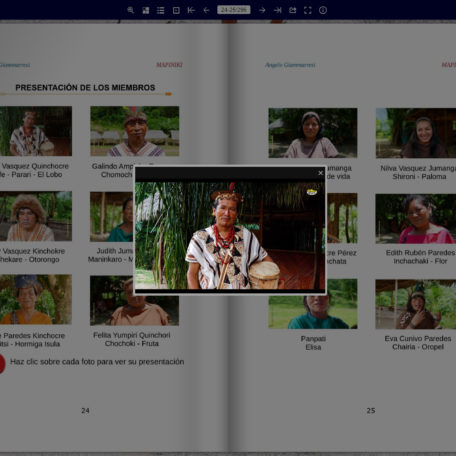Close the photo popup with X
The image size is (456, 456).
pyautogui.click(x=321, y=173)
